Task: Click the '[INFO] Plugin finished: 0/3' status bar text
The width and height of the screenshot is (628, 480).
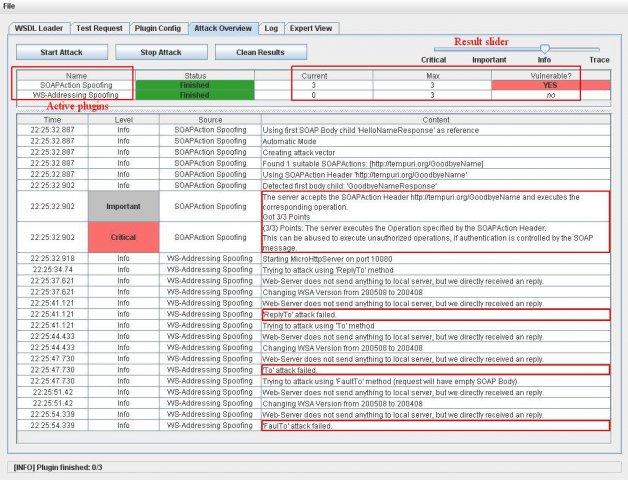Action: point(58,467)
